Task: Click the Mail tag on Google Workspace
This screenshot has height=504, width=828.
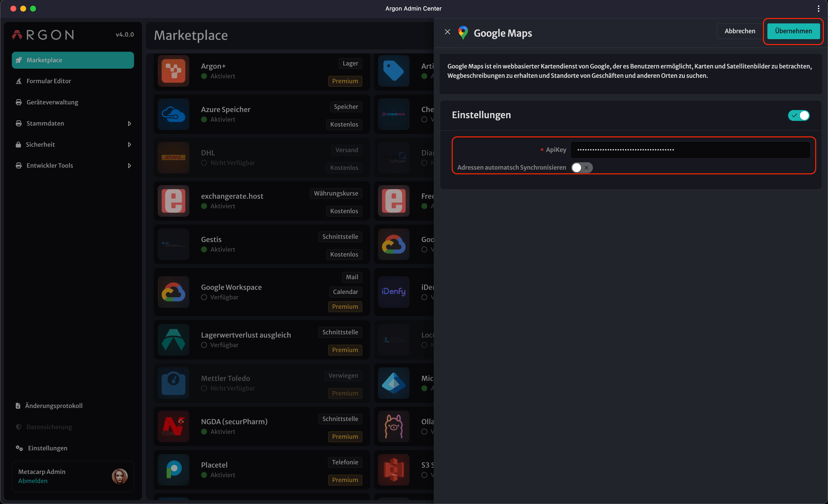Action: (352, 277)
